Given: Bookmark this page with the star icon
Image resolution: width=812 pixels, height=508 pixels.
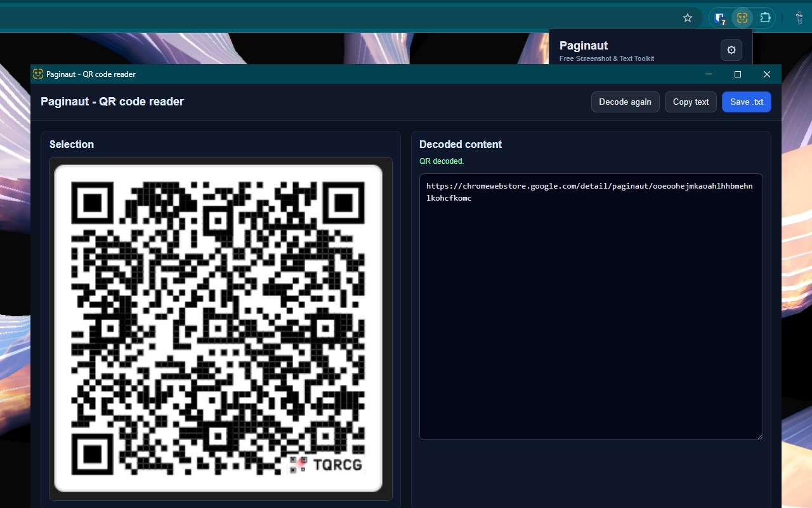Looking at the screenshot, I should 688,18.
